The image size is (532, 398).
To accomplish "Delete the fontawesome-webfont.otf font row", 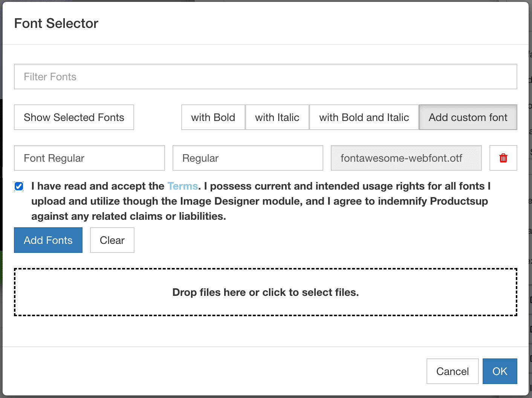I will [503, 158].
